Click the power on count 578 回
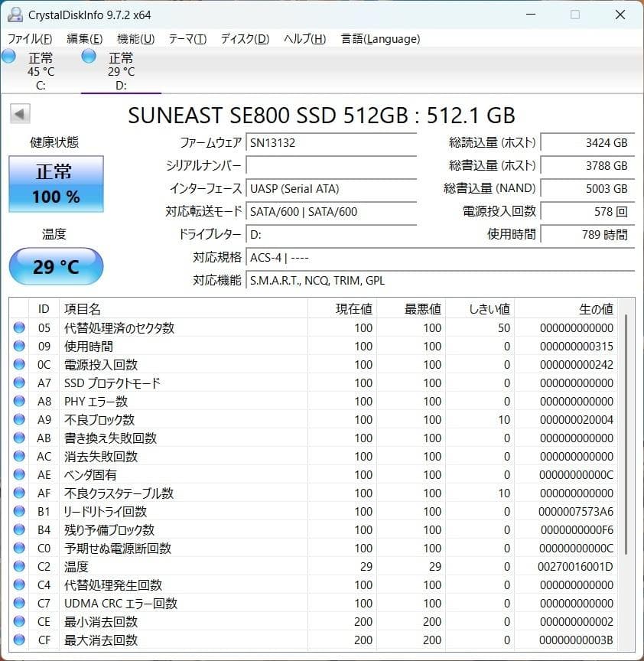 [x=587, y=211]
